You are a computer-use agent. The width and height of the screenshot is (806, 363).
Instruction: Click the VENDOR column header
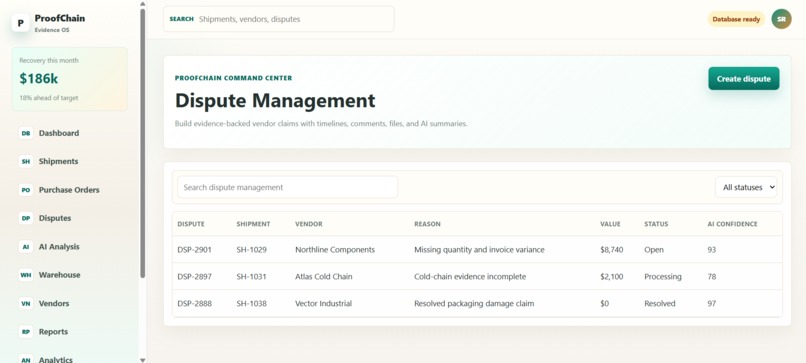309,224
